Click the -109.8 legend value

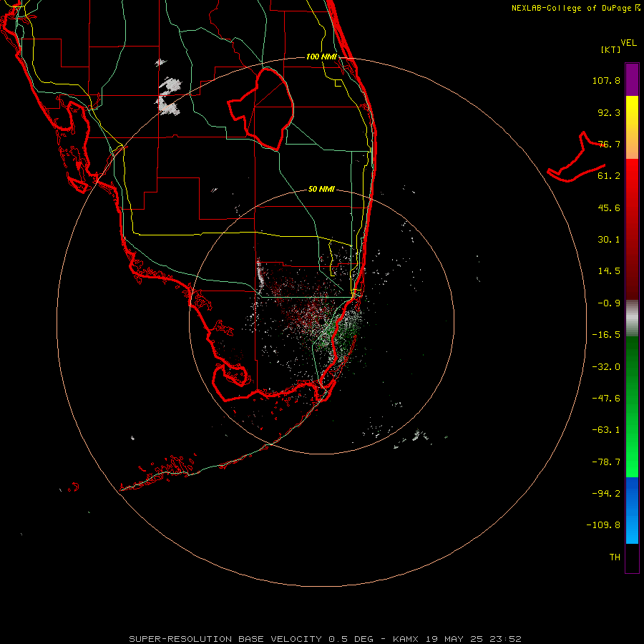coord(604,525)
